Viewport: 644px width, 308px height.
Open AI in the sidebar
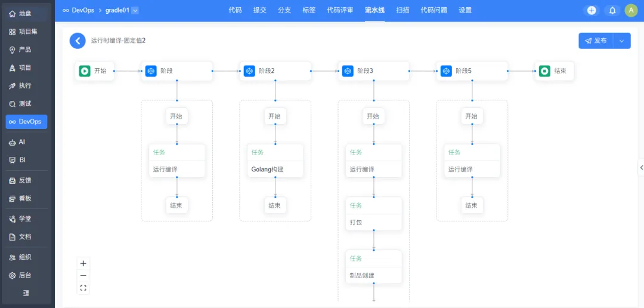(x=26, y=142)
